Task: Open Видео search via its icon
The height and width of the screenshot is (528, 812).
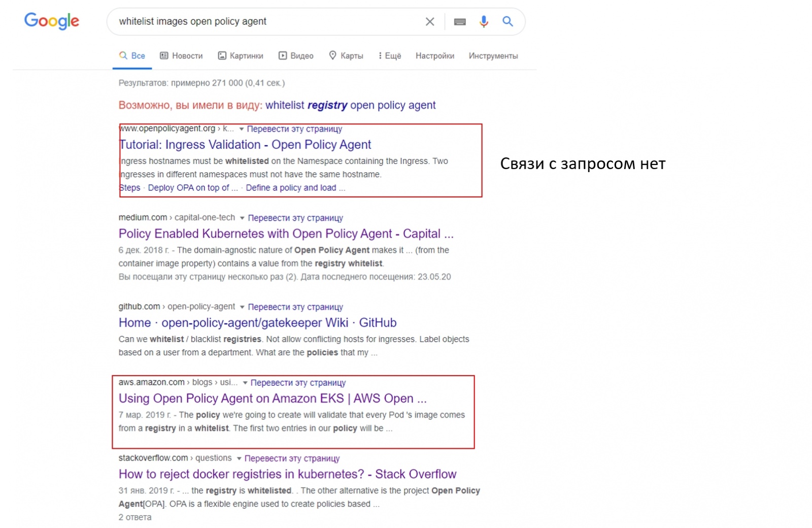Action: coord(282,55)
